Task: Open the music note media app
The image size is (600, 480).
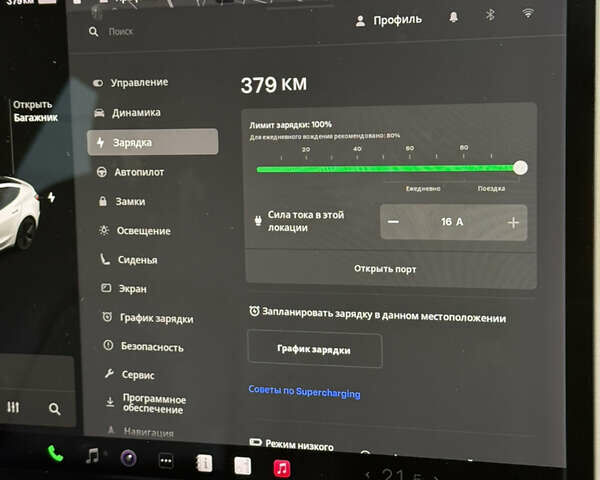Action: (x=92, y=456)
